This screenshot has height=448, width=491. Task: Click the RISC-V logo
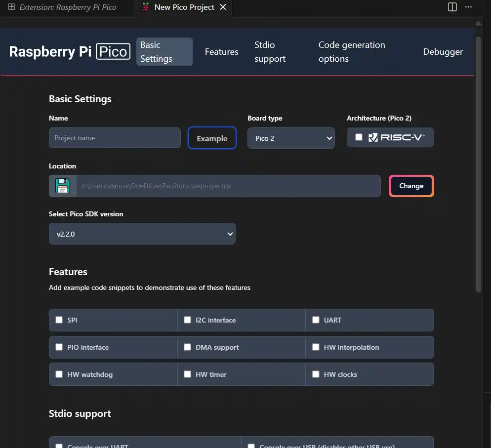pos(397,137)
